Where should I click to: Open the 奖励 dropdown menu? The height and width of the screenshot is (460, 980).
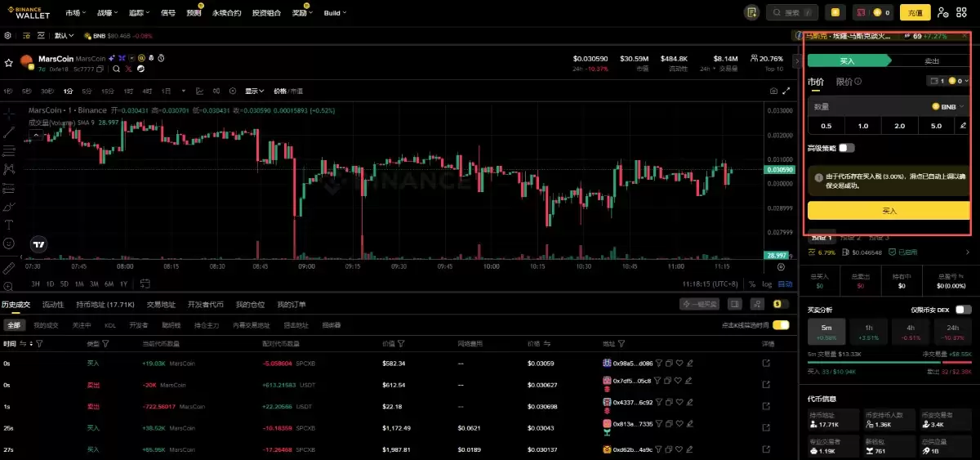click(302, 13)
